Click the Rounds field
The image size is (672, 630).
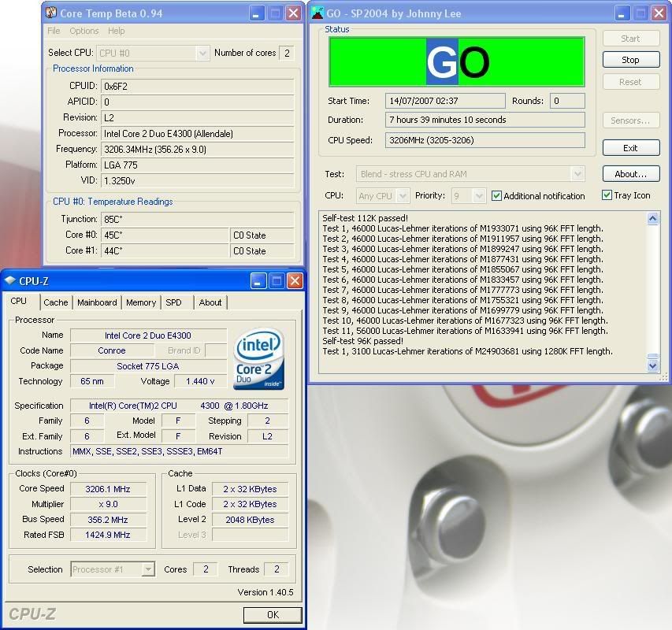tap(567, 101)
